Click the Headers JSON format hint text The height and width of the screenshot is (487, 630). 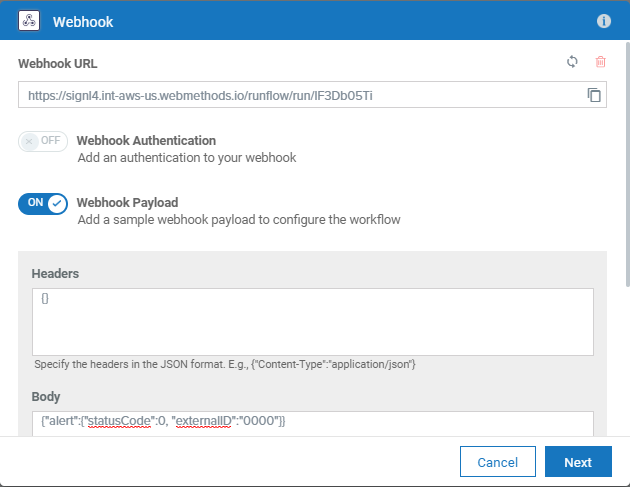(225, 364)
